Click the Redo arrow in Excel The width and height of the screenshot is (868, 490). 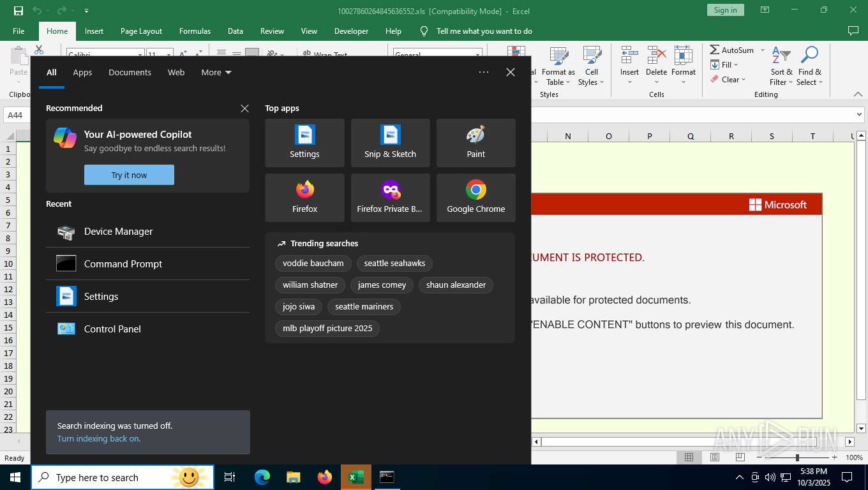pyautogui.click(x=61, y=11)
